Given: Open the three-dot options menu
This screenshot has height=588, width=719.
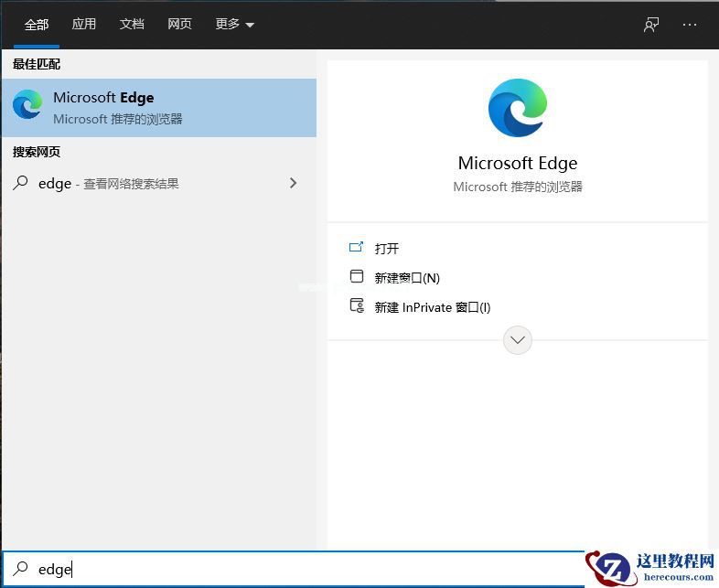Looking at the screenshot, I should pos(689,25).
